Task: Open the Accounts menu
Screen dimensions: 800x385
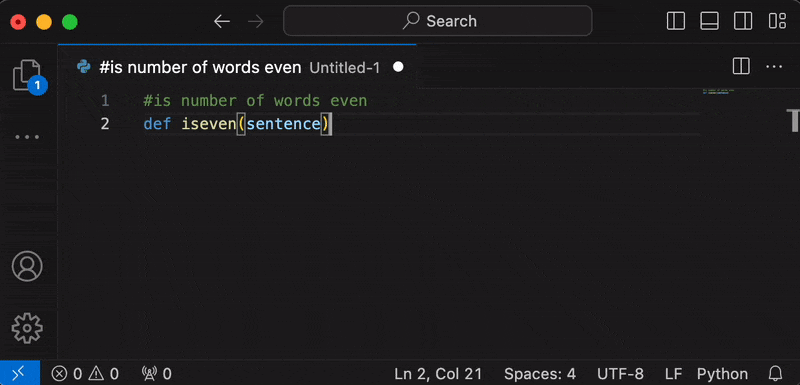Action: (x=28, y=266)
